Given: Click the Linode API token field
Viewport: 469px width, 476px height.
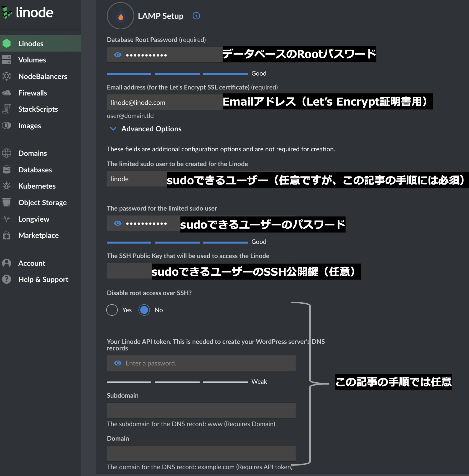Looking at the screenshot, I should pos(201,363).
